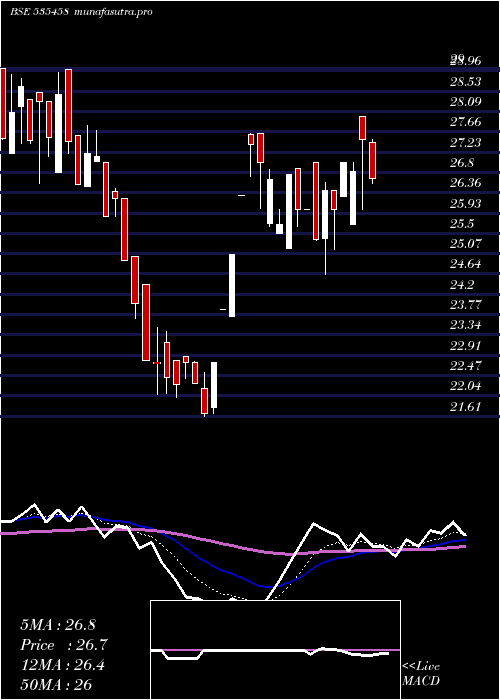Click the tall white candle near 24.2
Viewport: 500px width, 700px height.
pos(232,285)
